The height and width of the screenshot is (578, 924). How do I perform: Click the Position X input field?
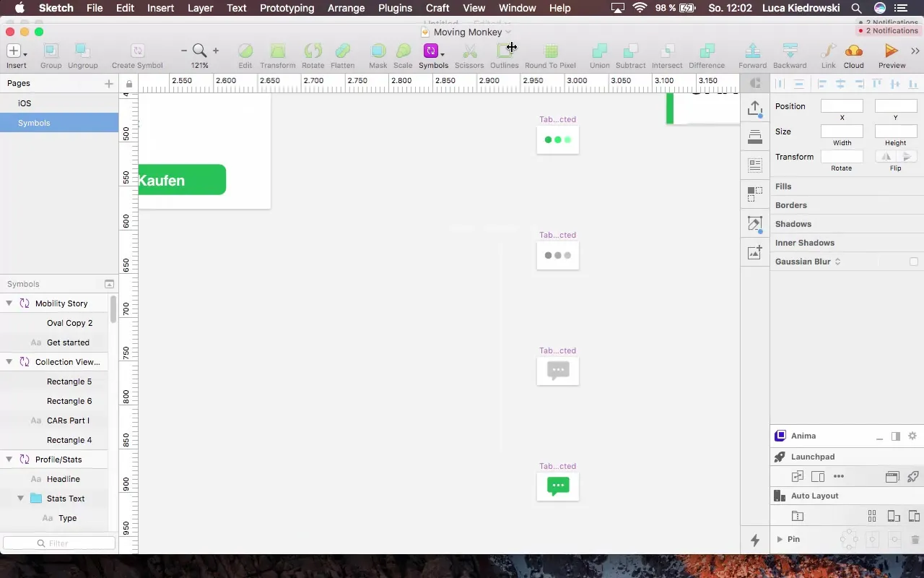tap(842, 106)
